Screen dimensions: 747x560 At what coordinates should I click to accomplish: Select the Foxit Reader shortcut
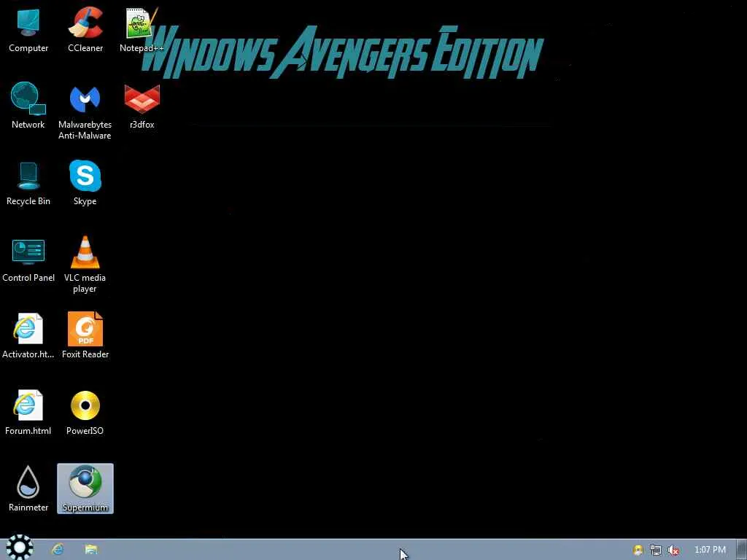coord(85,335)
